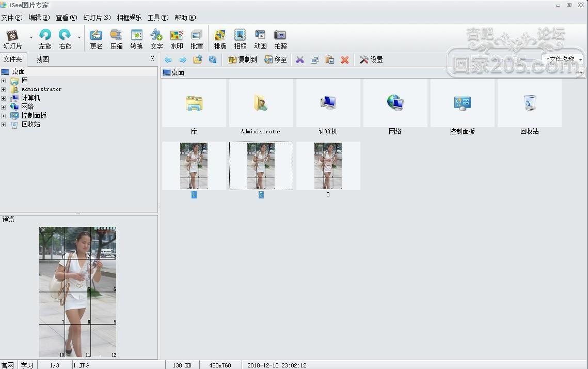Select the 水印 watermark tool
588x369 pixels.
pos(177,38)
